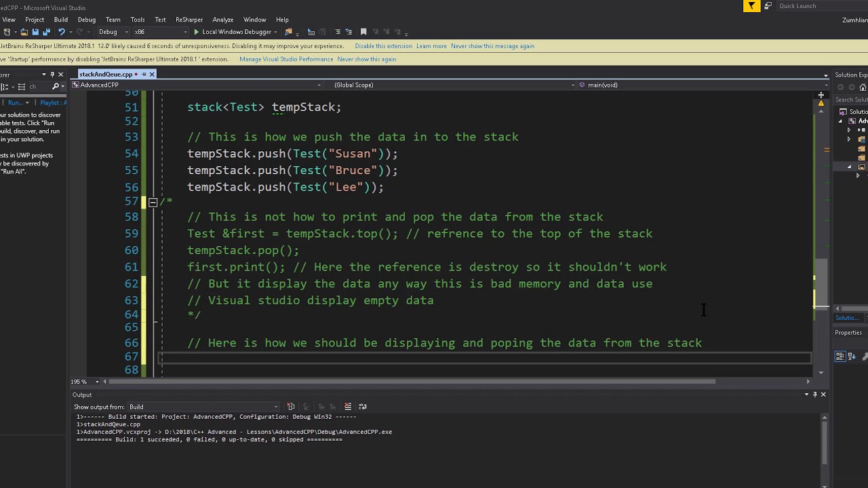Click the search magnifier in Test Explorer
Viewport: 868px width, 488px height.
56,87
